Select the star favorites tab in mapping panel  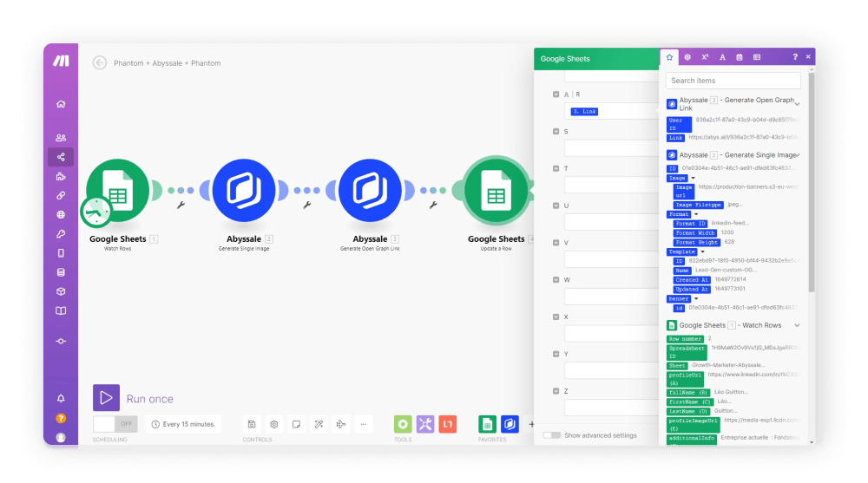[x=669, y=57]
